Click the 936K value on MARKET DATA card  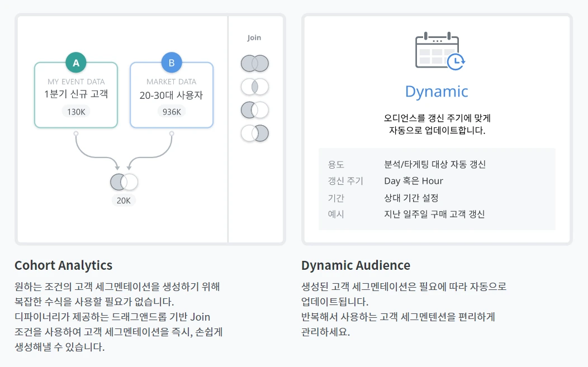tap(172, 111)
